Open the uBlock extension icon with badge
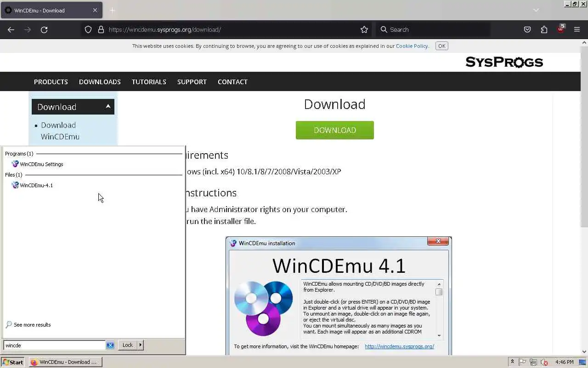 (x=560, y=29)
